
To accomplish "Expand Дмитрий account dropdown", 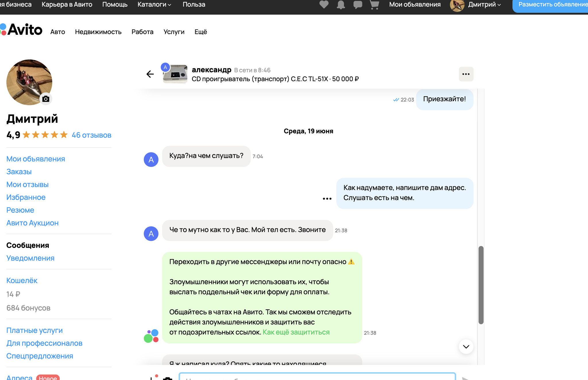I will (x=485, y=5).
